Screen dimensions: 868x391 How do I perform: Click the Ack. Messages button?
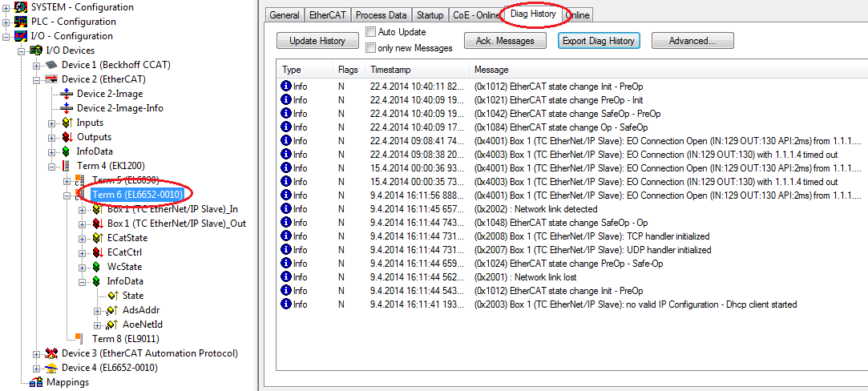coord(505,41)
